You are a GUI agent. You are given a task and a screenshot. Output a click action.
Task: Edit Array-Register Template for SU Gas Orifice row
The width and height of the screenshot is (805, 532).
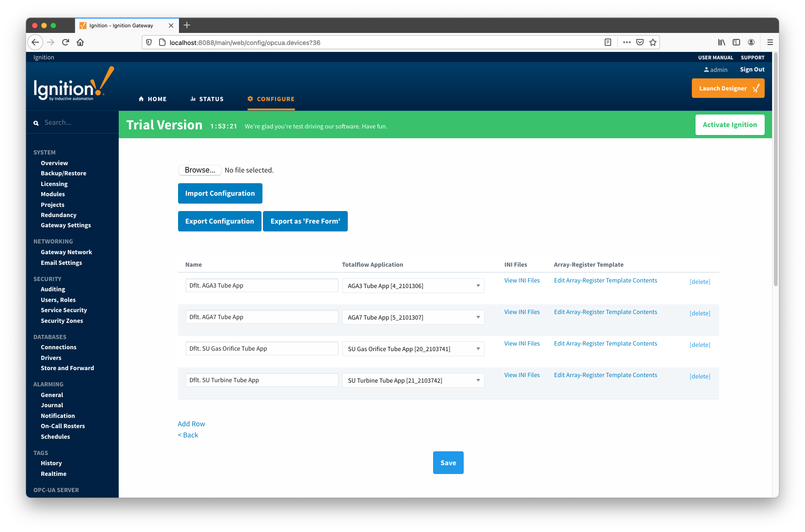[x=606, y=344]
